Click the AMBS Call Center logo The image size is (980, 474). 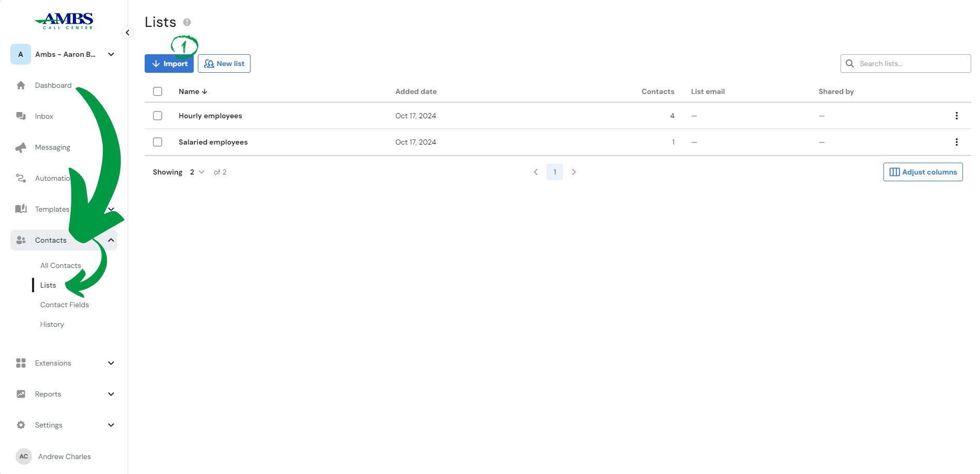pos(64,21)
